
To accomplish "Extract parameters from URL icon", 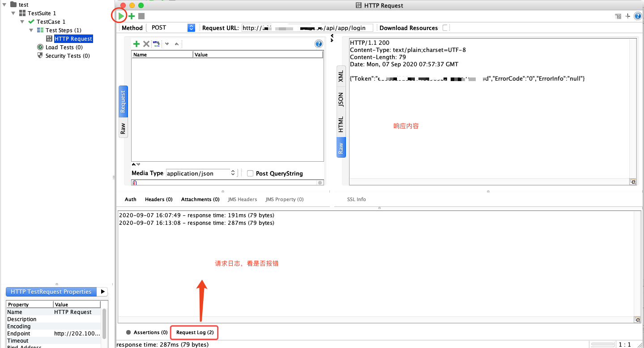I will point(156,43).
